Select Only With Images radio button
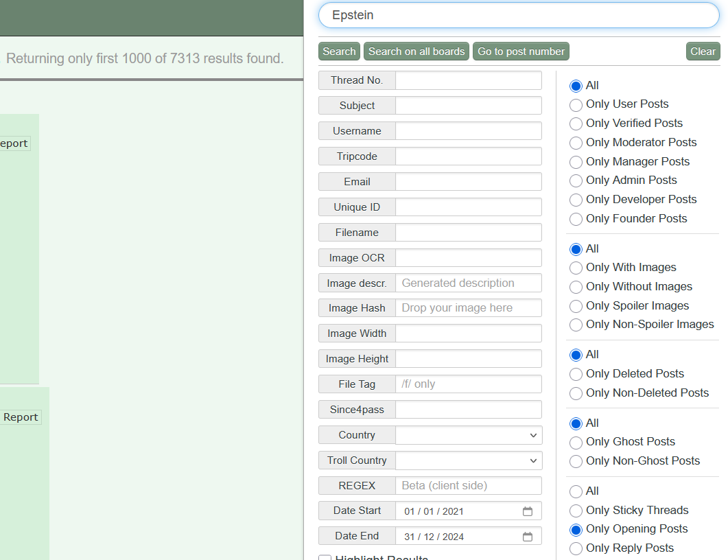This screenshot has width=728, height=560. pos(576,268)
